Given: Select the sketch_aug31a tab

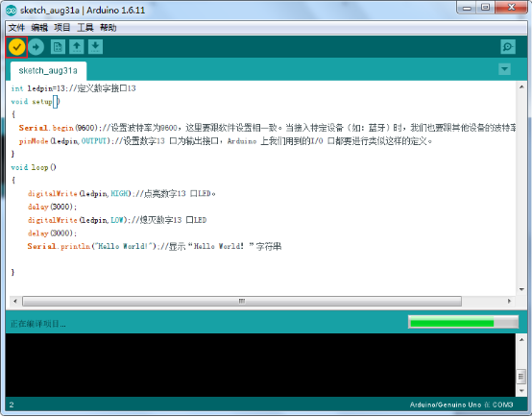Looking at the screenshot, I should tap(48, 71).
